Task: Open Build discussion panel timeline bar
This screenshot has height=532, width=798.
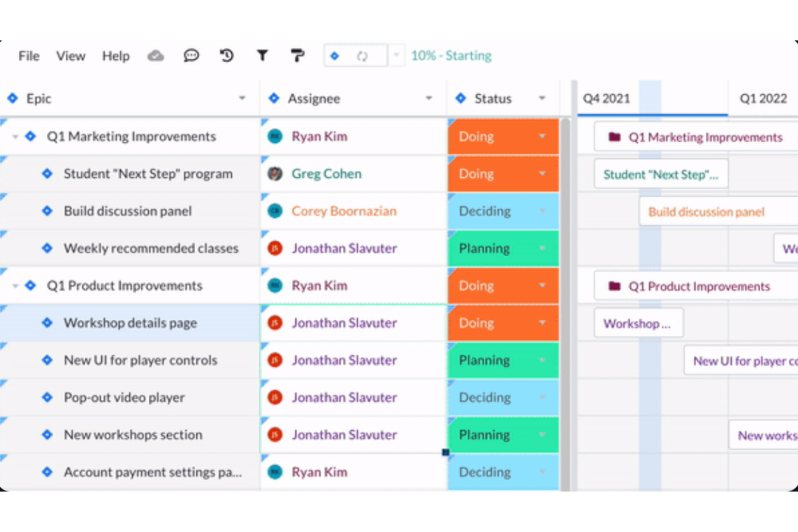Action: click(x=719, y=211)
